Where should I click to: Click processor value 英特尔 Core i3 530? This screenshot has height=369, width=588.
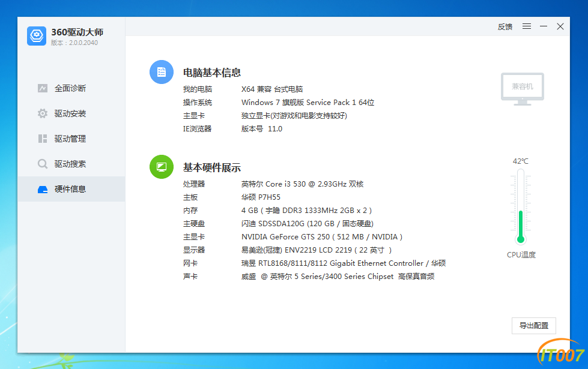click(302, 184)
